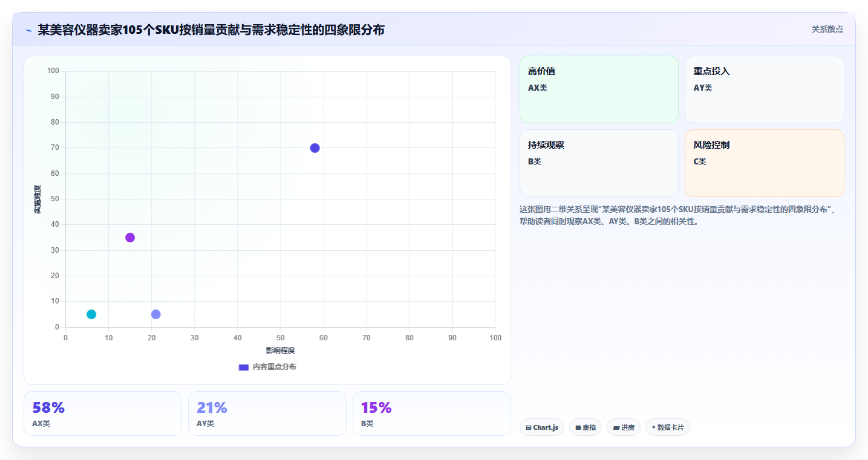Click the 21% AY类 stat card
This screenshot has width=868, height=460.
pos(267,413)
